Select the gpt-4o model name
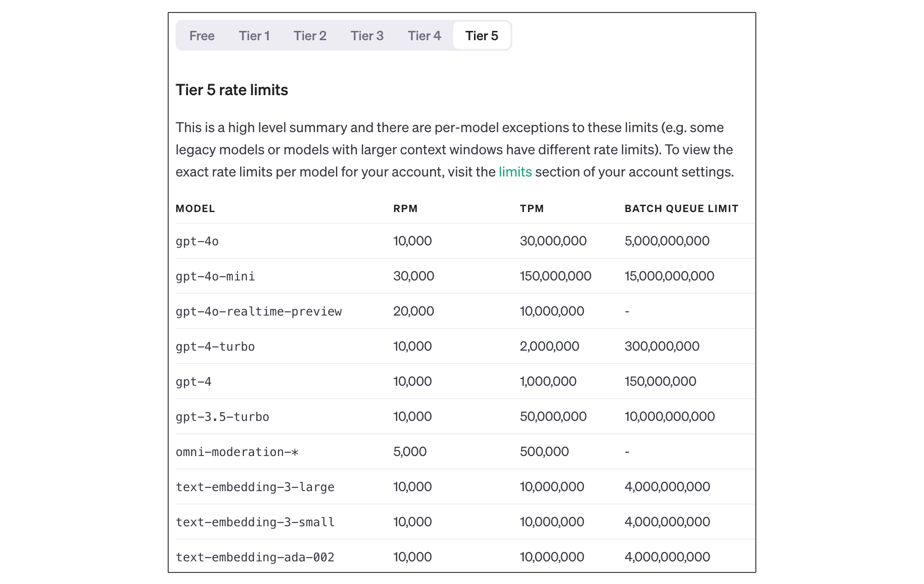 (197, 241)
